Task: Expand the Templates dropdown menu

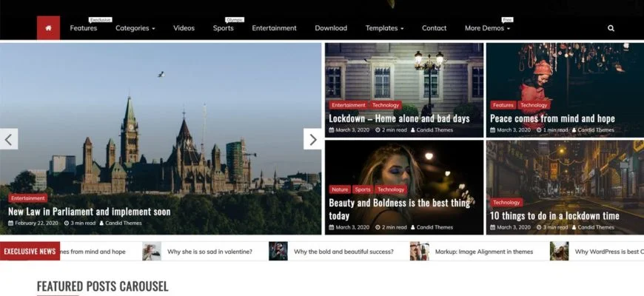Action: pos(384,28)
